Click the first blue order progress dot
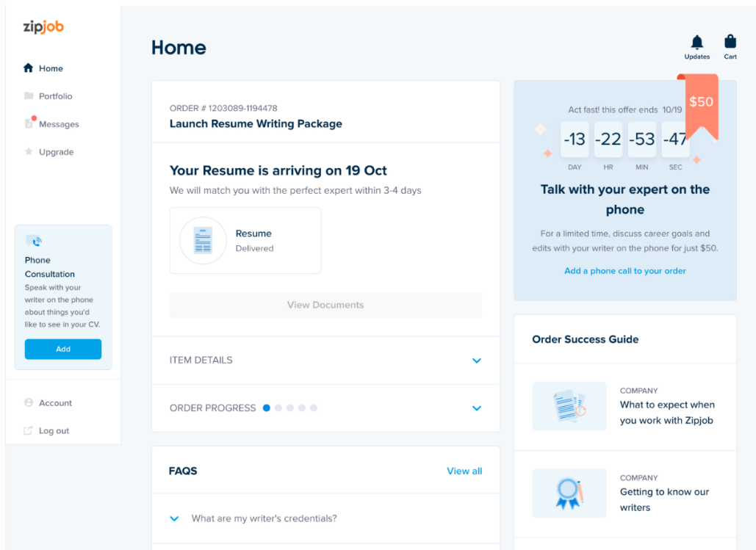The height and width of the screenshot is (550, 756). click(266, 408)
